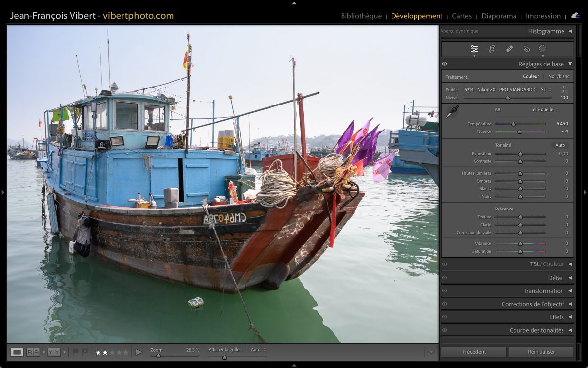
Task: Switch to the Bibliothèque module
Action: (361, 16)
